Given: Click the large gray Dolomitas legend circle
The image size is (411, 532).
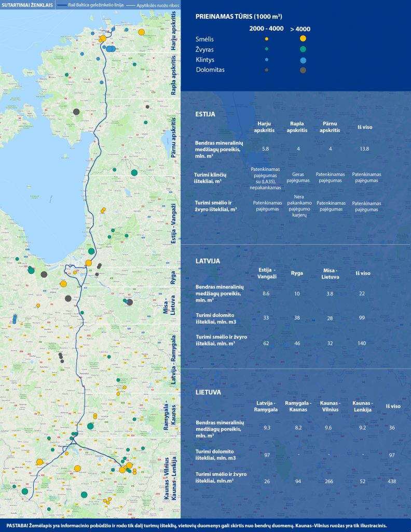Looking at the screenshot, I should pyautogui.click(x=303, y=70).
